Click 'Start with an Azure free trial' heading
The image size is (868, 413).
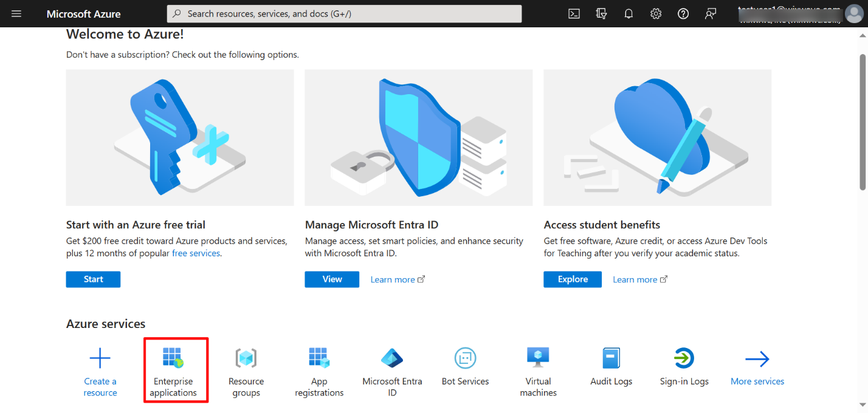tap(136, 225)
